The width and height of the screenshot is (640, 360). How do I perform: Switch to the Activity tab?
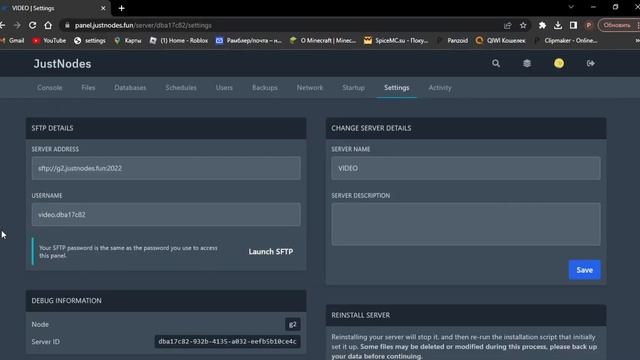[440, 88]
